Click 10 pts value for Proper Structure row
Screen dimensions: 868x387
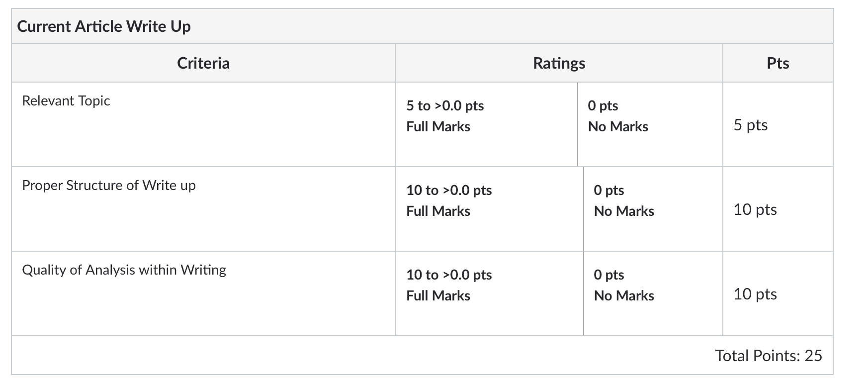(755, 209)
